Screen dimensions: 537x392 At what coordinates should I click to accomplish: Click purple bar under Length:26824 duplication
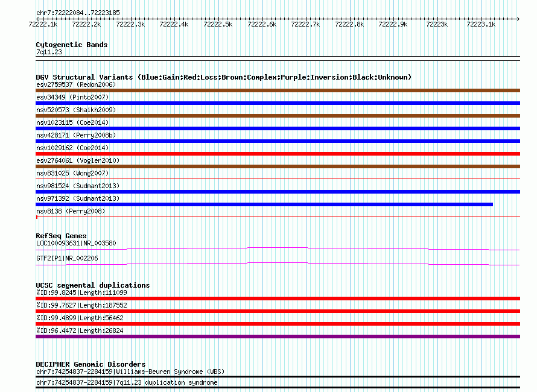pyautogui.click(x=278, y=337)
